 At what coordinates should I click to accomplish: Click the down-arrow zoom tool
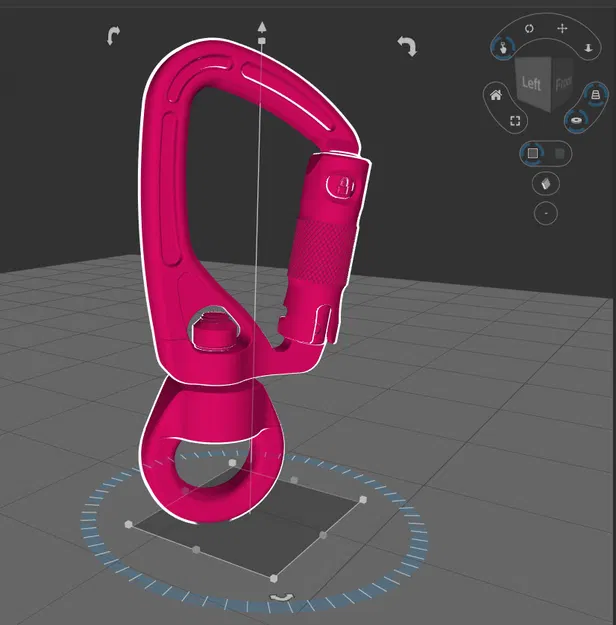click(x=588, y=48)
